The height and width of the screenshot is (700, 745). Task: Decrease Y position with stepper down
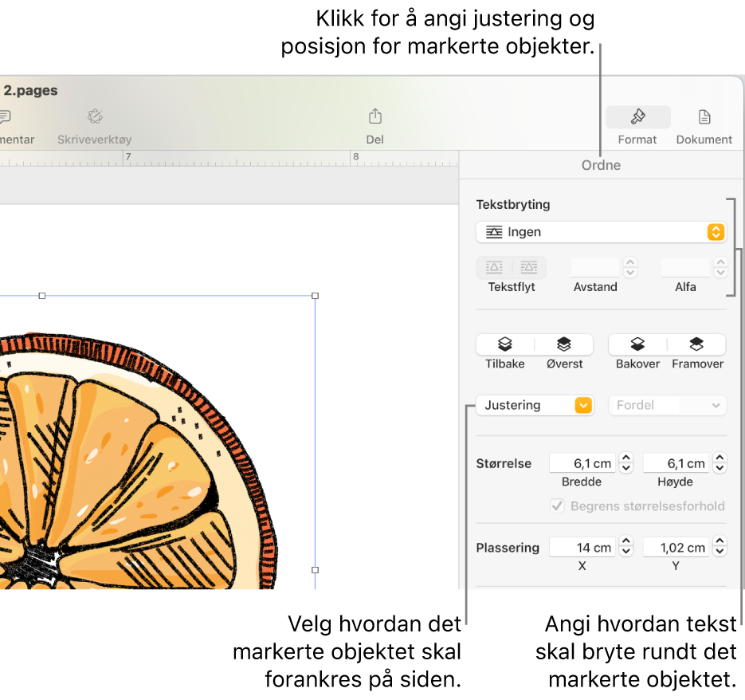point(720,552)
